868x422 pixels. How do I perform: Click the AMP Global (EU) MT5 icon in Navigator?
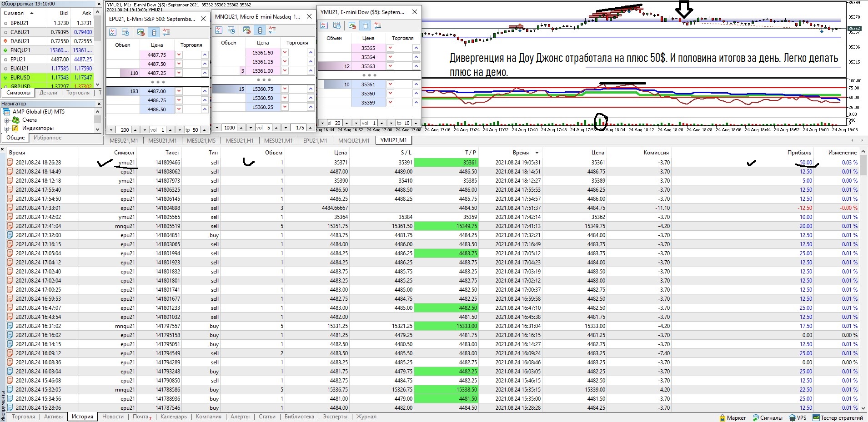click(x=6, y=112)
